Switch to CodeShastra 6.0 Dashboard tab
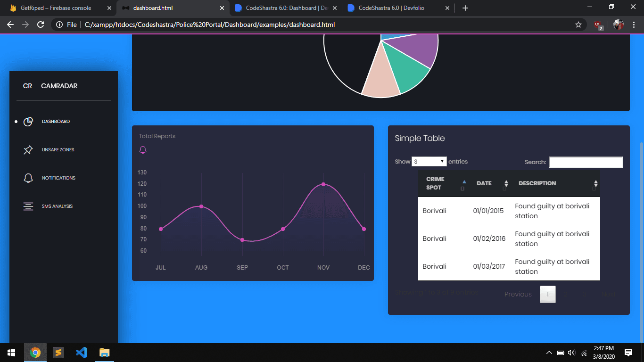 286,8
